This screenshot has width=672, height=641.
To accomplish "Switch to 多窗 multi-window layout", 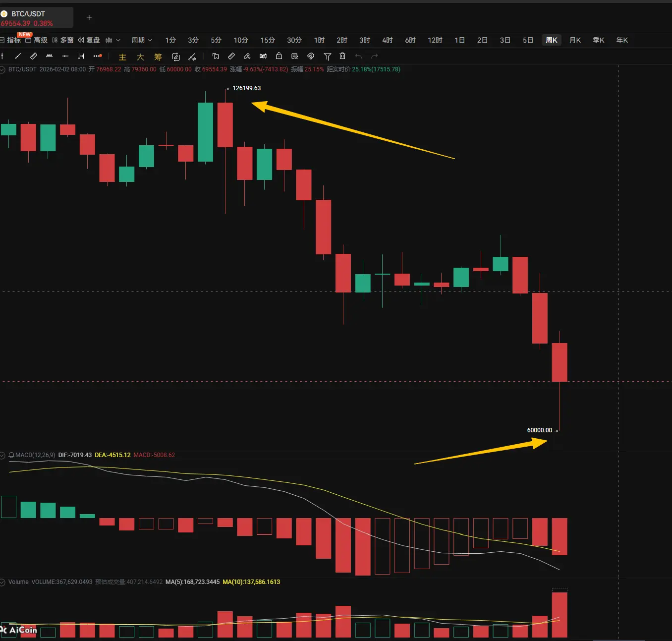I will tap(63, 40).
